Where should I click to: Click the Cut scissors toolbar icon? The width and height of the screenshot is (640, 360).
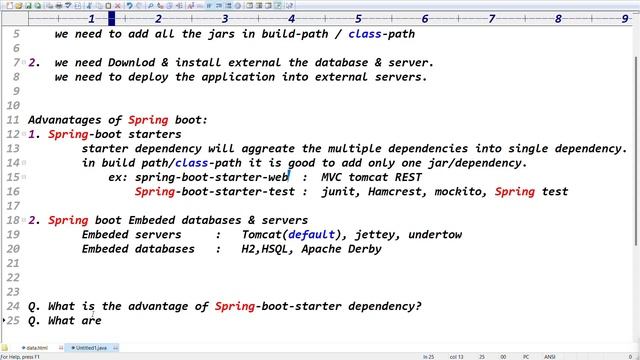pyautogui.click(x=89, y=6)
